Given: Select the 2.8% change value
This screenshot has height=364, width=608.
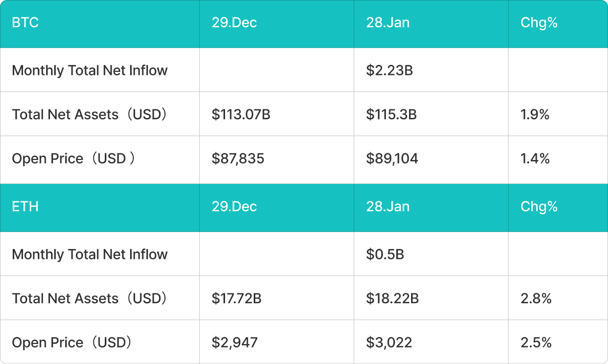Looking at the screenshot, I should [536, 299].
